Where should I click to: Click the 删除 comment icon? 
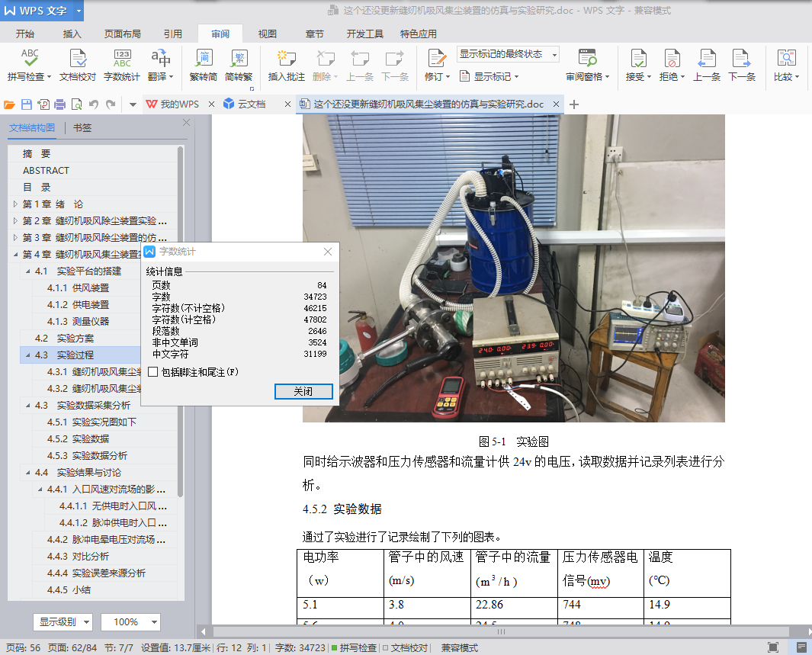tap(325, 59)
